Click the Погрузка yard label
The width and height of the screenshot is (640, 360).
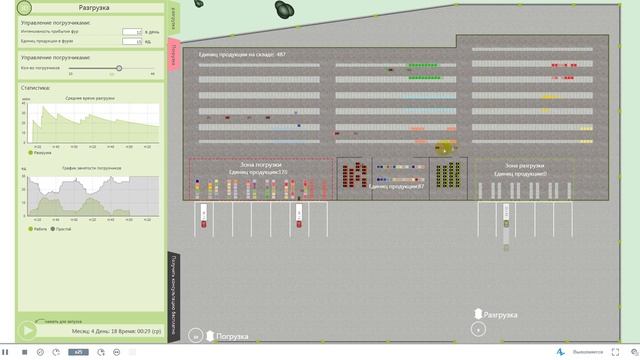point(232,336)
